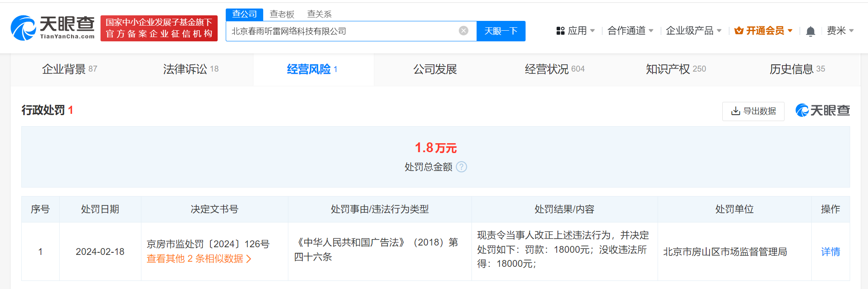Click the 处罚日期 column header
Viewport: 868px width, 289px height.
click(100, 209)
